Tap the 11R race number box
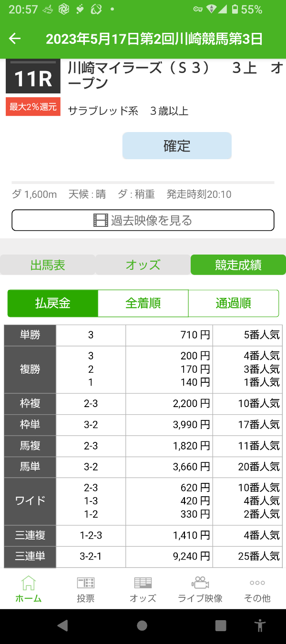286x644 pixels. pyautogui.click(x=33, y=77)
